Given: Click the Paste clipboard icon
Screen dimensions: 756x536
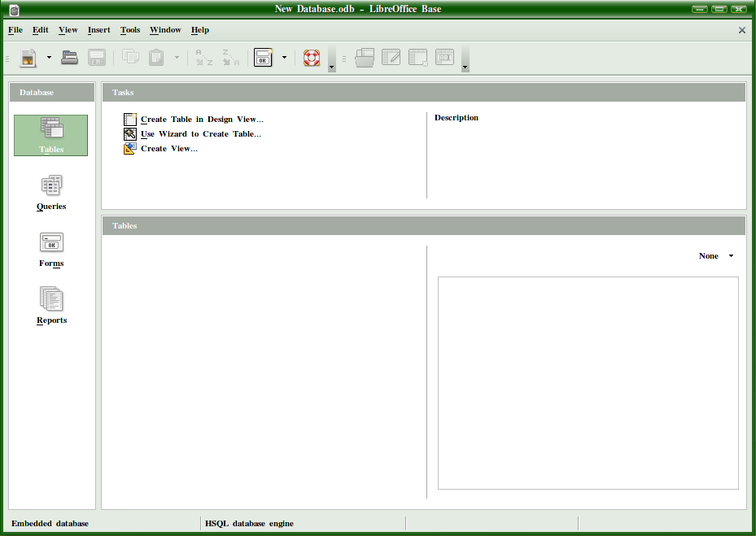Looking at the screenshot, I should coord(156,58).
